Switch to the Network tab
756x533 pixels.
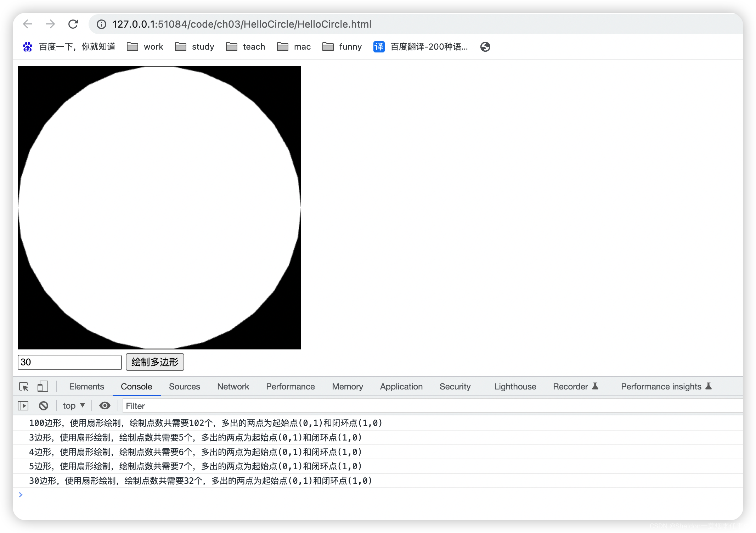233,387
